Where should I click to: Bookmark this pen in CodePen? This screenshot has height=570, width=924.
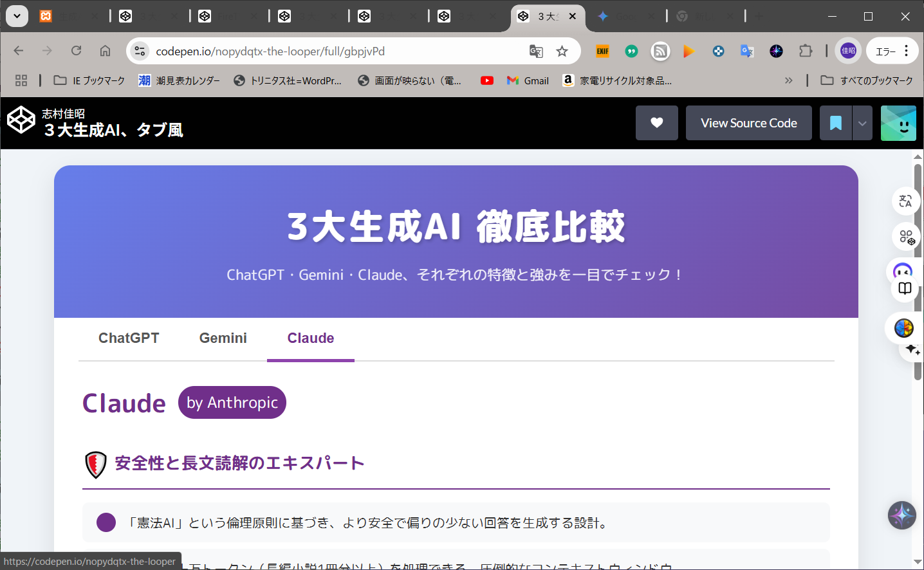(836, 123)
